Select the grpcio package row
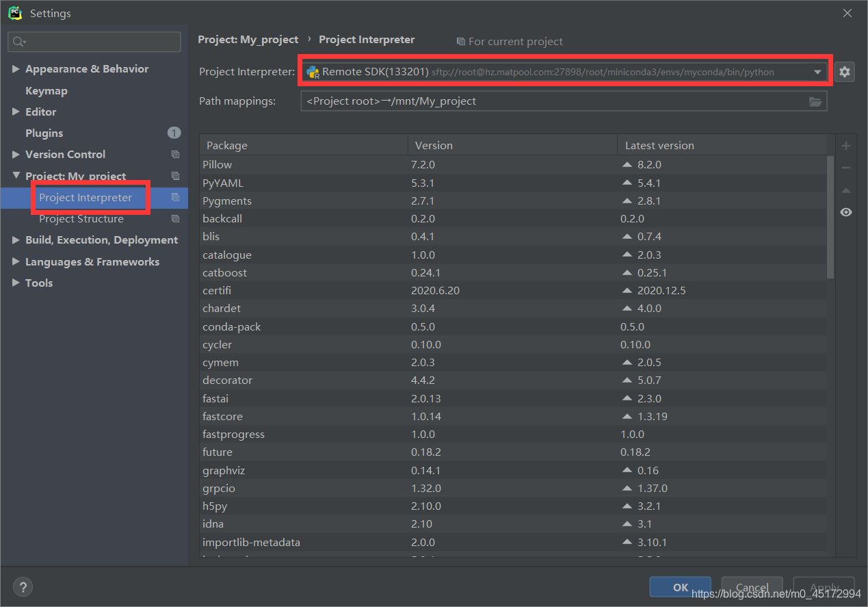The image size is (868, 607). tap(512, 489)
